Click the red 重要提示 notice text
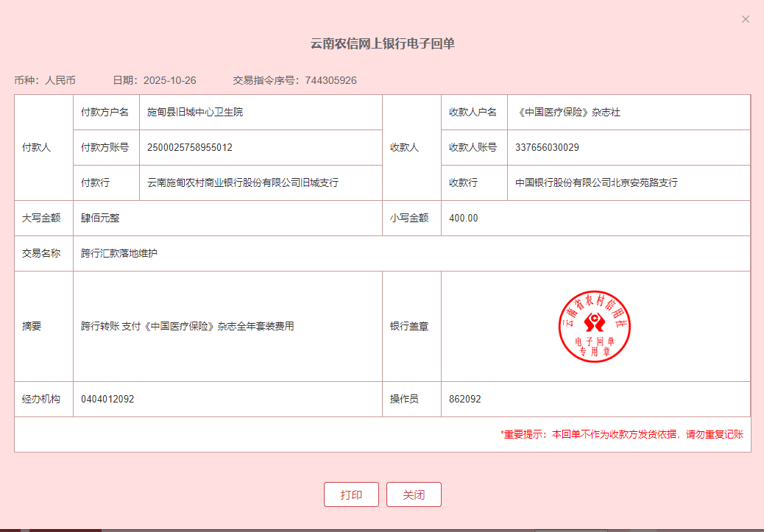Image resolution: width=764 pixels, height=532 pixels. click(621, 434)
